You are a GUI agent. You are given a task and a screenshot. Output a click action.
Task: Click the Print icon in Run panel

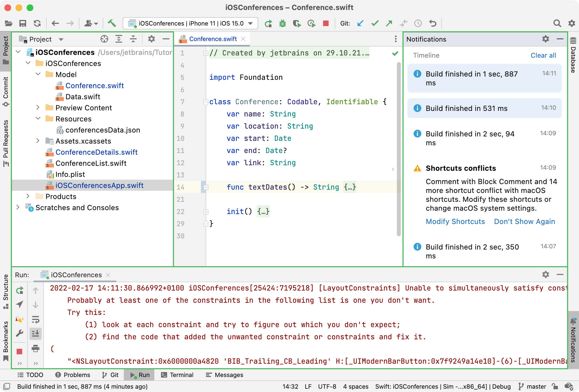pos(36,348)
